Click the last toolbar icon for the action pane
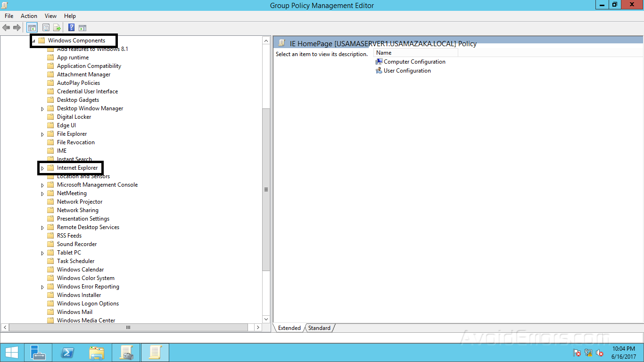The width and height of the screenshot is (644, 362). tap(83, 27)
